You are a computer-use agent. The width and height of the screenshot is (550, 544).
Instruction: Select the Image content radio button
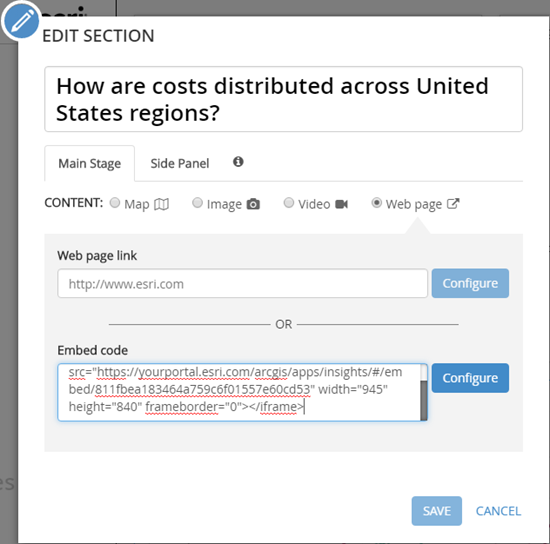[x=197, y=203]
